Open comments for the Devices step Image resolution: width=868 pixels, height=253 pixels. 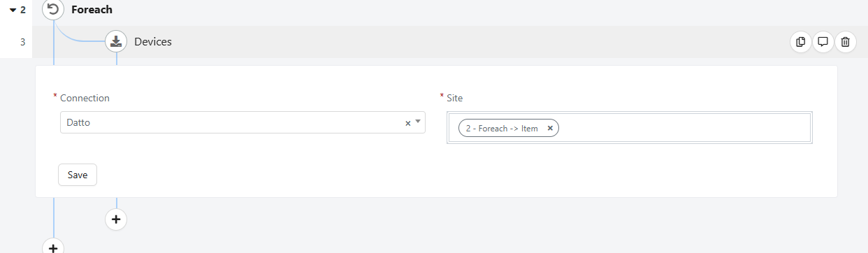(823, 42)
